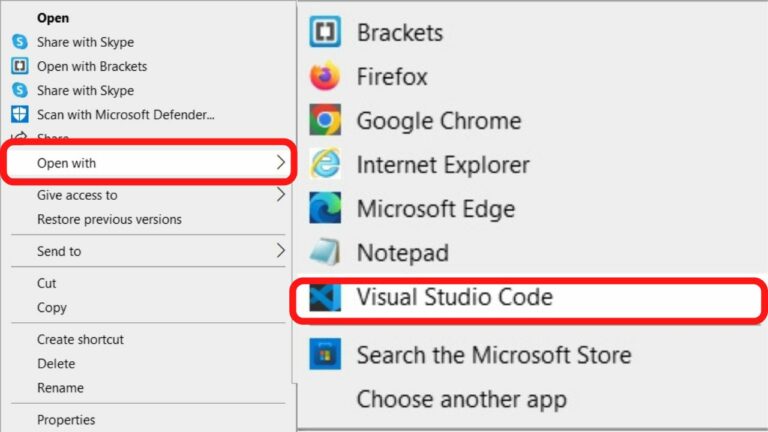
Task: Click the Brackets app icon in submenu
Action: [x=325, y=33]
